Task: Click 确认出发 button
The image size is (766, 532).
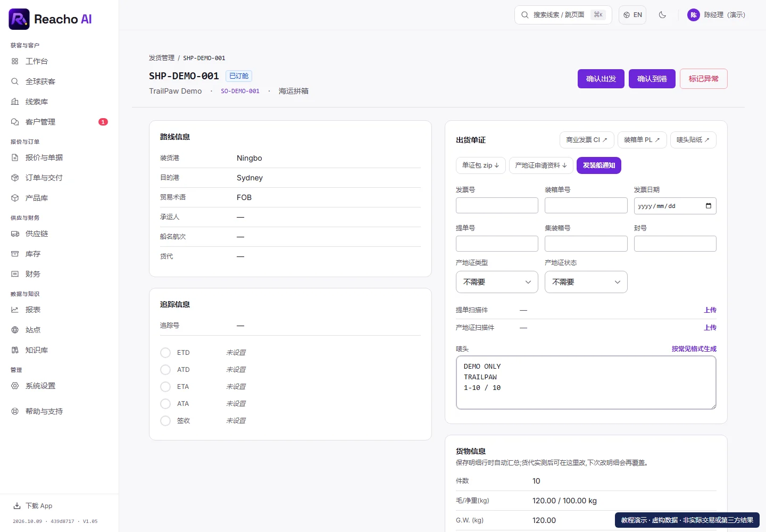Action: point(601,79)
